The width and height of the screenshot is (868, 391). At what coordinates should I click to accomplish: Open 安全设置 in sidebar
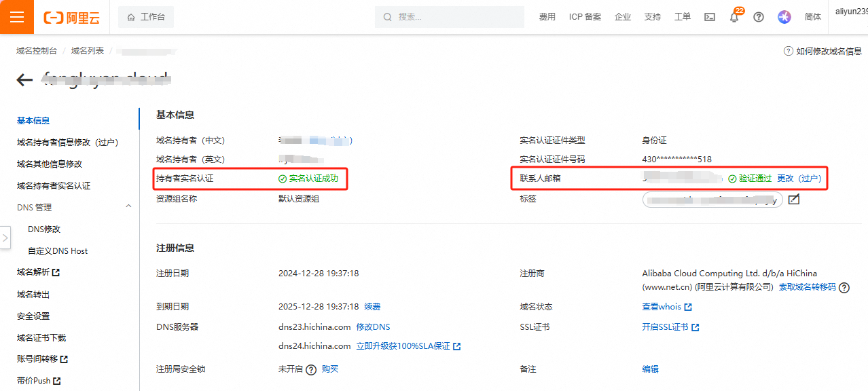(x=33, y=316)
